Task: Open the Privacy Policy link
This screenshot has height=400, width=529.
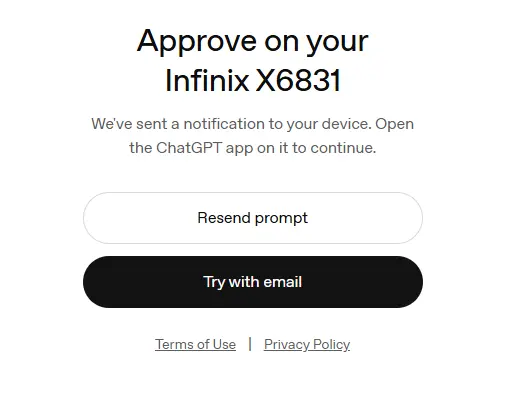Action: (307, 344)
